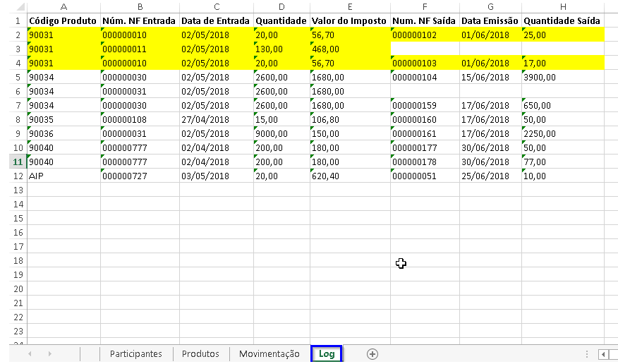Screen dimensions: 618x364
Task: Add a new sheet with plus button
Action: (x=372, y=354)
